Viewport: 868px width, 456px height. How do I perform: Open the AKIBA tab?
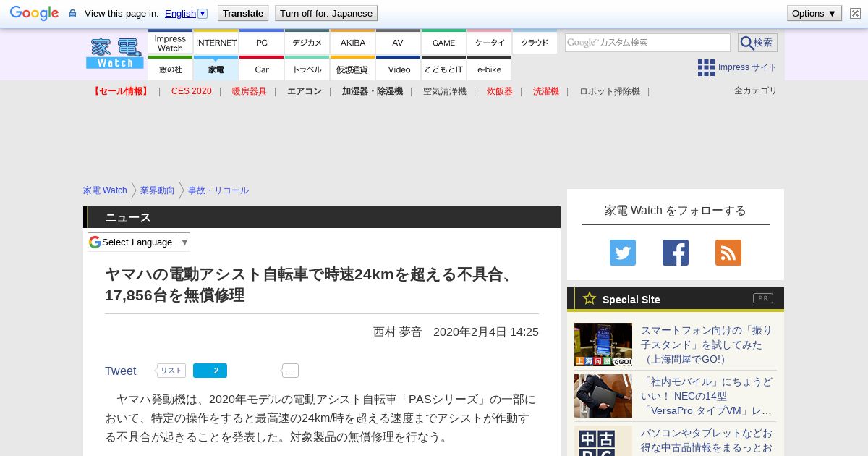(353, 43)
